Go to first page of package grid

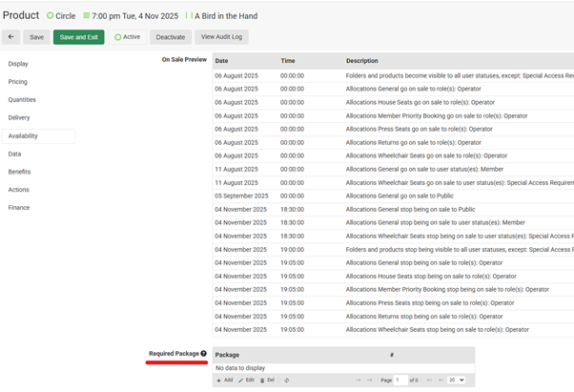tap(359, 380)
